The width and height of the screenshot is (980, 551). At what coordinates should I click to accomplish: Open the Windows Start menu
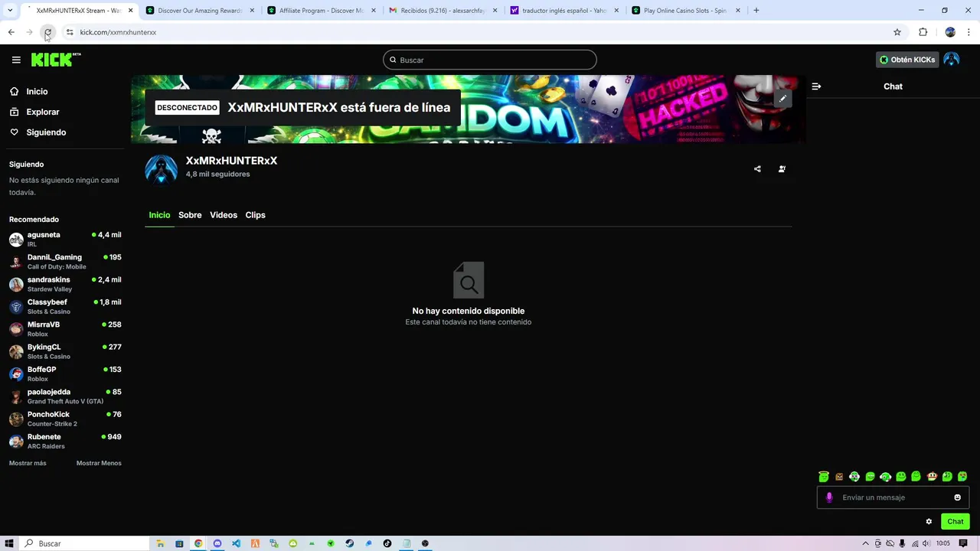tap(9, 543)
